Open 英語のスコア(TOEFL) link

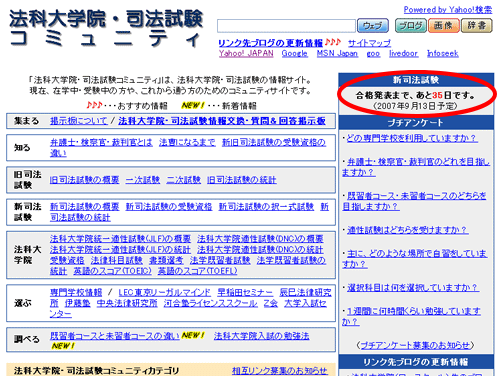click(197, 271)
